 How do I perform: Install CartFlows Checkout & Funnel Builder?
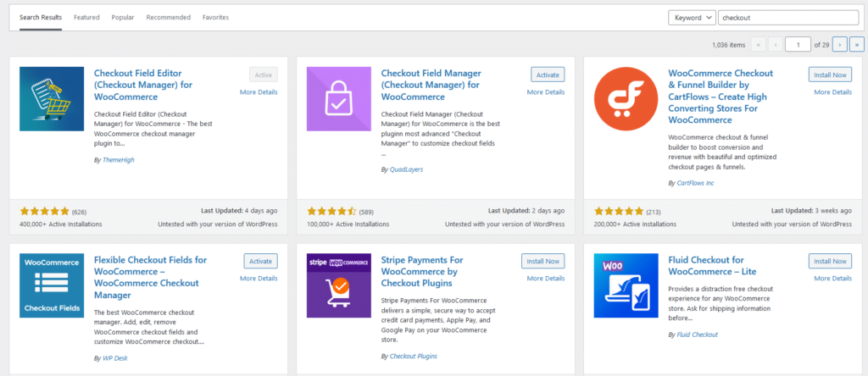(830, 75)
